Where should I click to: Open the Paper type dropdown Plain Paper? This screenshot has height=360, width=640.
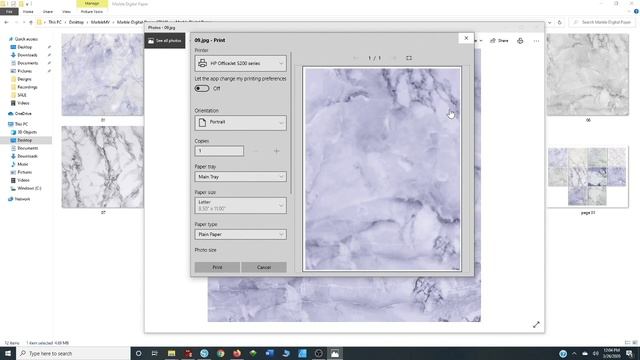tap(240, 234)
